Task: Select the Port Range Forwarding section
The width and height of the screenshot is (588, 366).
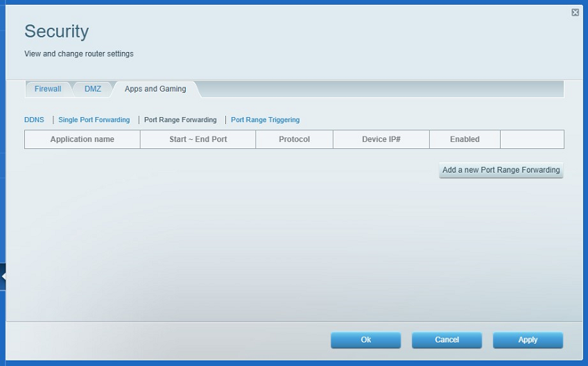Action: (180, 120)
